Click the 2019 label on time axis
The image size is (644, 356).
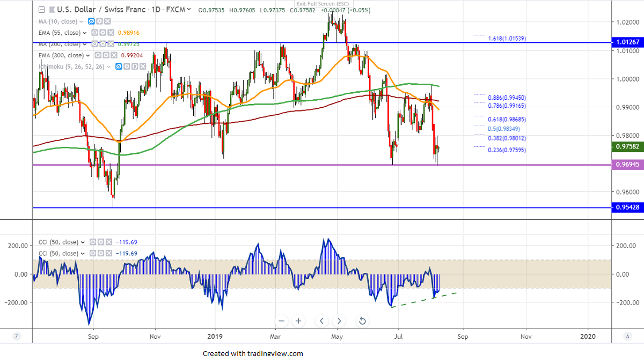coord(215,337)
